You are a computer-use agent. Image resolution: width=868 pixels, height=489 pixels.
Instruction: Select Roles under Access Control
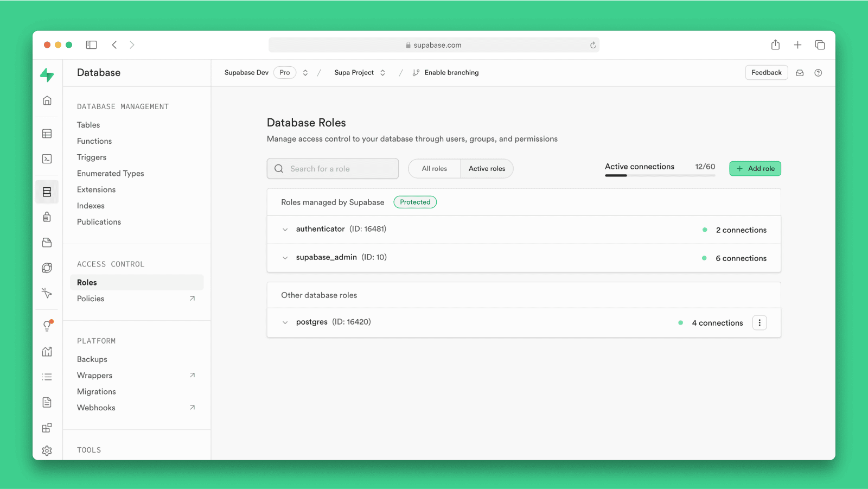pyautogui.click(x=137, y=282)
